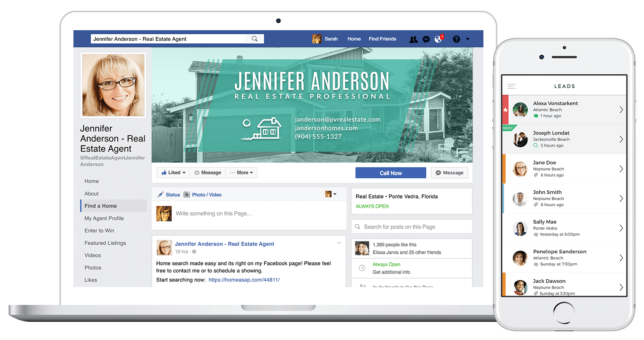Open My Agent Profile in the sidebar
The image size is (644, 340).
(104, 218)
